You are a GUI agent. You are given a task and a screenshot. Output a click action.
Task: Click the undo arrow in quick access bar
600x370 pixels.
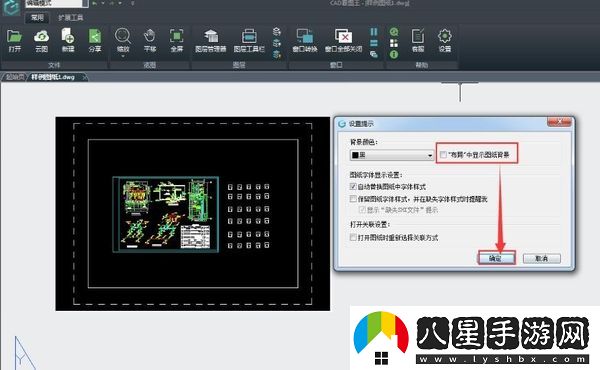95,3
